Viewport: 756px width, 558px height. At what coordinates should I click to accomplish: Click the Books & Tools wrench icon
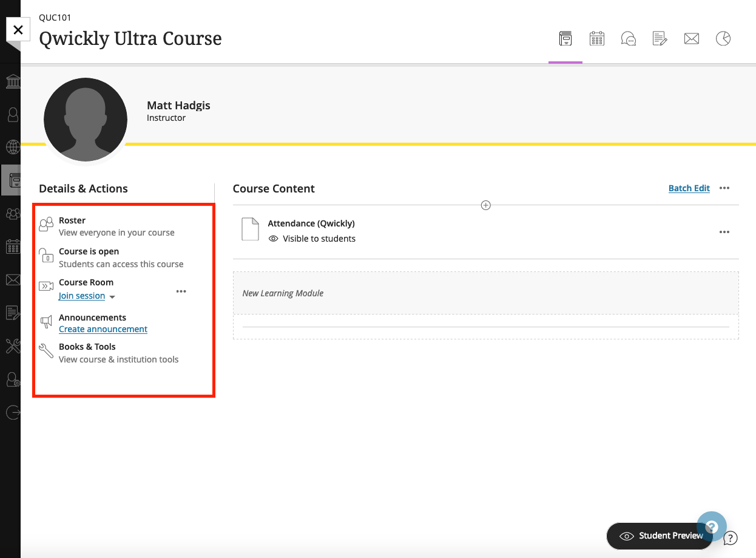click(46, 351)
